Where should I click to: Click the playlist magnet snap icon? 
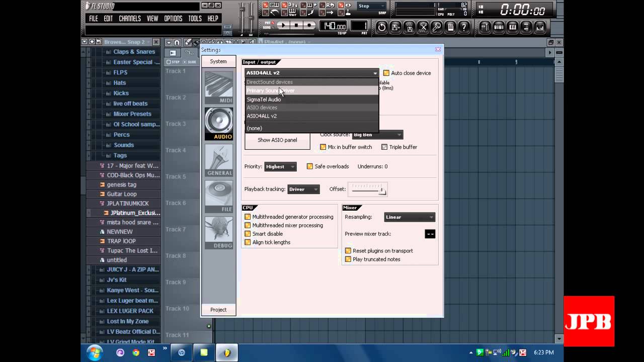[x=177, y=42]
